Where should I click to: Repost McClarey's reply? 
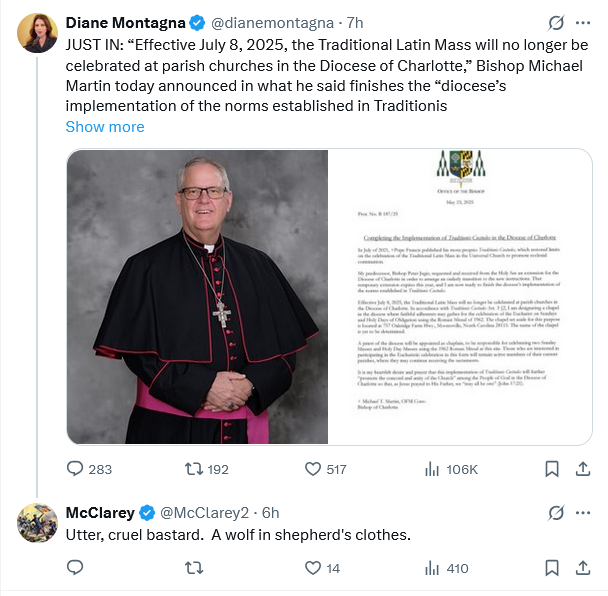(196, 568)
